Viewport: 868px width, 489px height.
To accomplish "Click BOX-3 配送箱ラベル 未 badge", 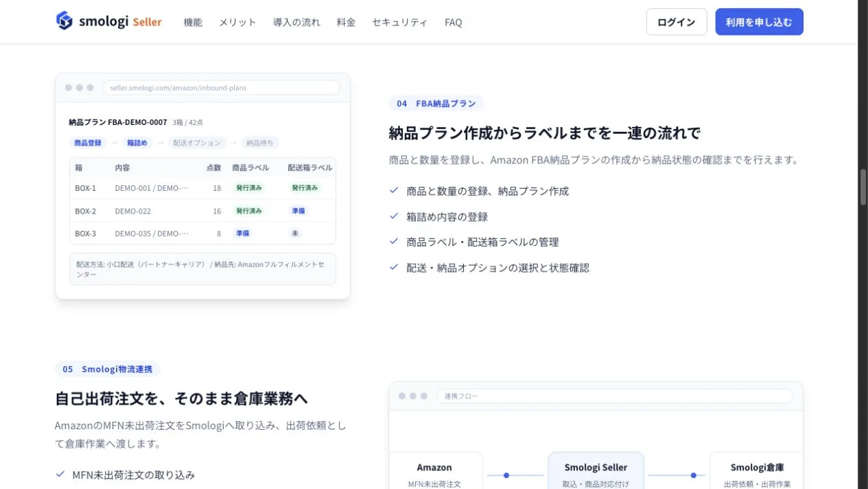I will click(x=295, y=234).
